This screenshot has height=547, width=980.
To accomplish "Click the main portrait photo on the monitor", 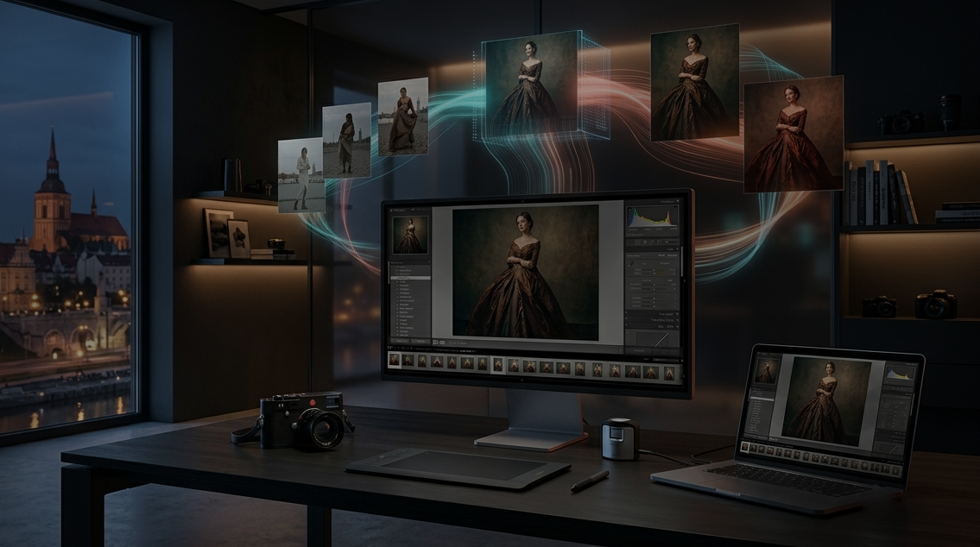I will [525, 272].
